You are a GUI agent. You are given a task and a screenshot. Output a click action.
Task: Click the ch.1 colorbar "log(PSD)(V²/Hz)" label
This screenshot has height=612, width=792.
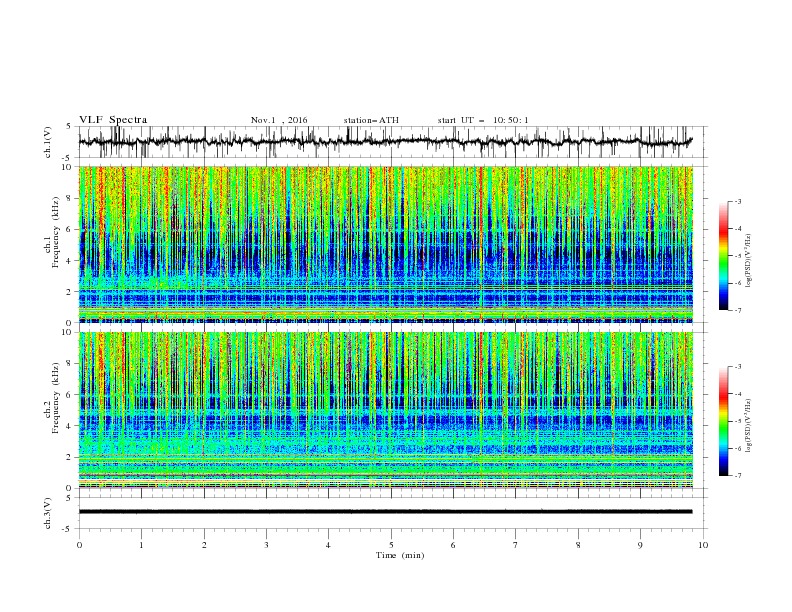point(749,261)
